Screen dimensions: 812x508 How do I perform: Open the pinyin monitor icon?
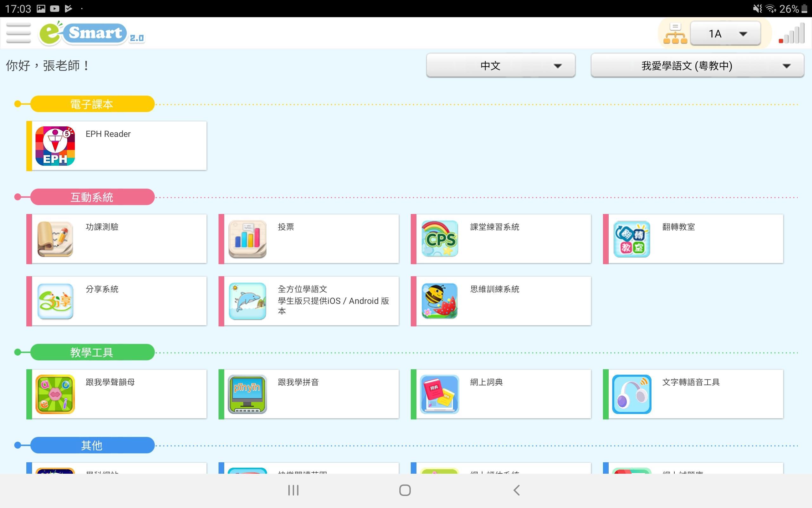click(x=247, y=394)
